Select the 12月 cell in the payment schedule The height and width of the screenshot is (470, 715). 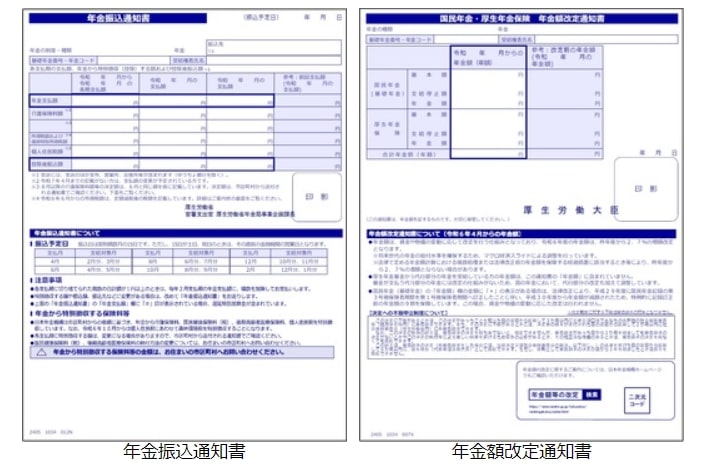250,262
